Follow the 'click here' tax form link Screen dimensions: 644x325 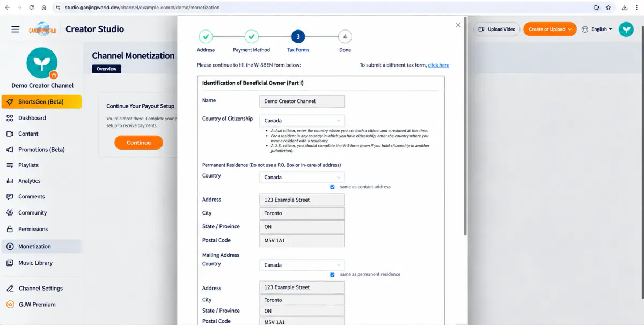(x=438, y=65)
